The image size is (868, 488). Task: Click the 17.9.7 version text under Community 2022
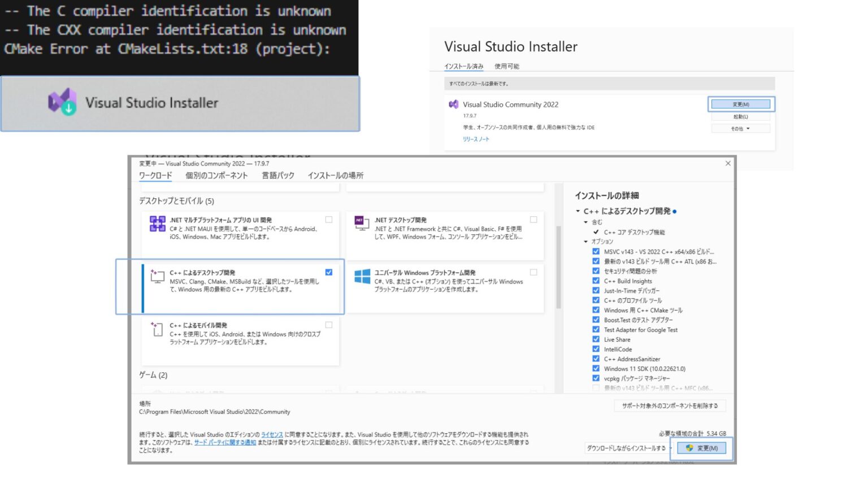coord(470,116)
